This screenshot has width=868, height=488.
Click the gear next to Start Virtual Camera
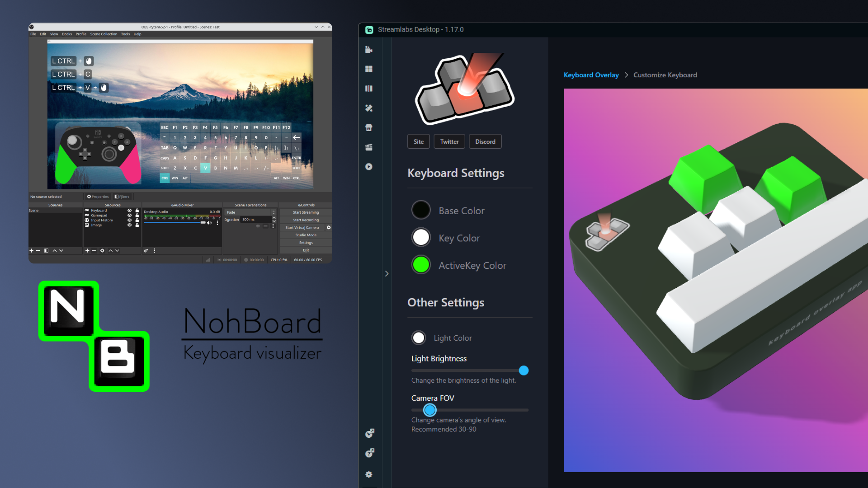point(329,227)
